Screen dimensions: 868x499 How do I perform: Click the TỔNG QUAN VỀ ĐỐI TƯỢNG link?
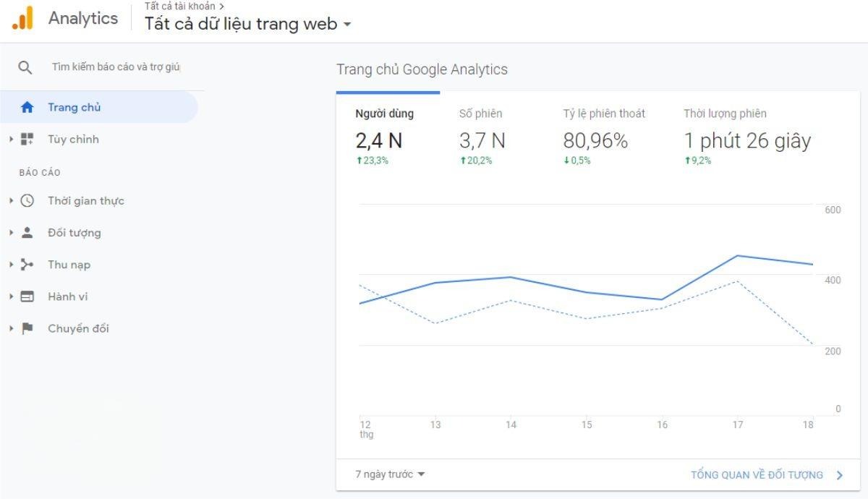[757, 475]
